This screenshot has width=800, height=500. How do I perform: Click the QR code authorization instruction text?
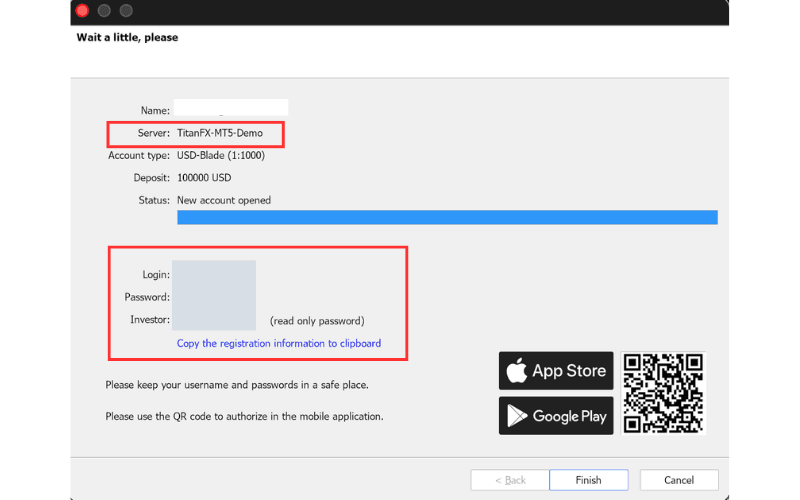click(244, 417)
